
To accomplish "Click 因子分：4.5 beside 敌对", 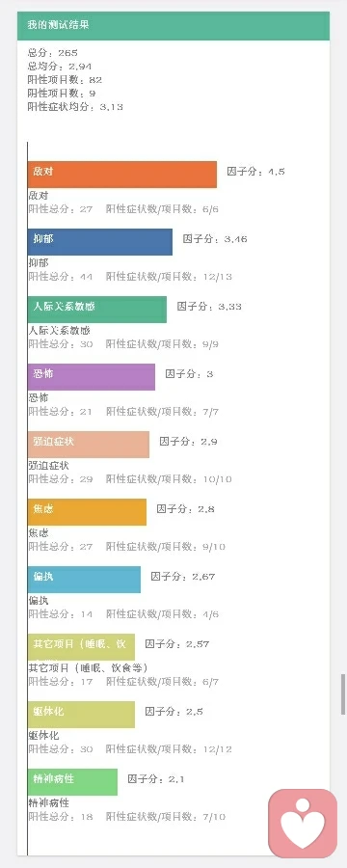I will (x=255, y=172).
